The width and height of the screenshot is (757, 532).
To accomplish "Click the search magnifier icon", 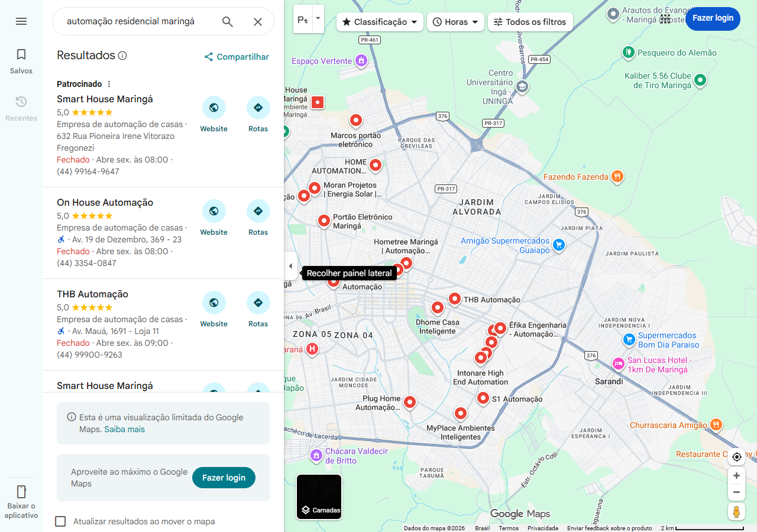I will tap(228, 22).
